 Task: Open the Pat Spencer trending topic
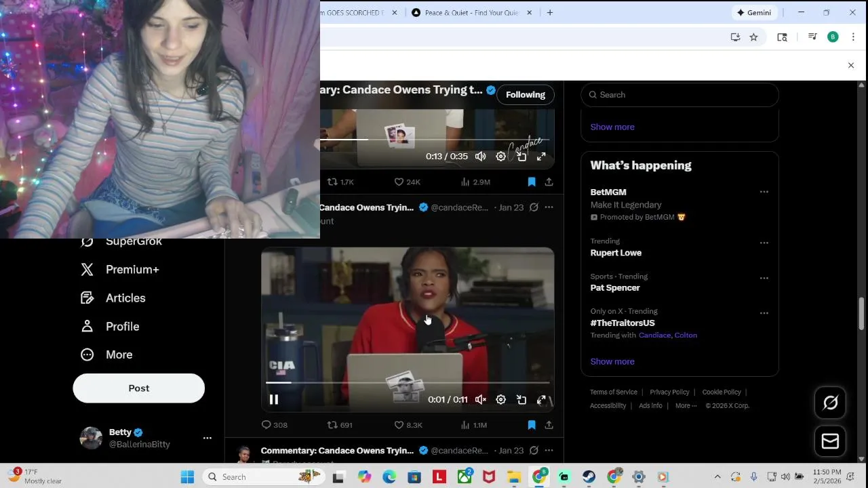coord(615,288)
